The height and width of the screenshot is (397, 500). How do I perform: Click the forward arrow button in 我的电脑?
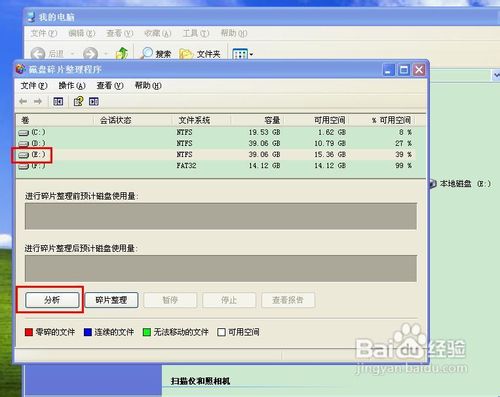[90, 54]
